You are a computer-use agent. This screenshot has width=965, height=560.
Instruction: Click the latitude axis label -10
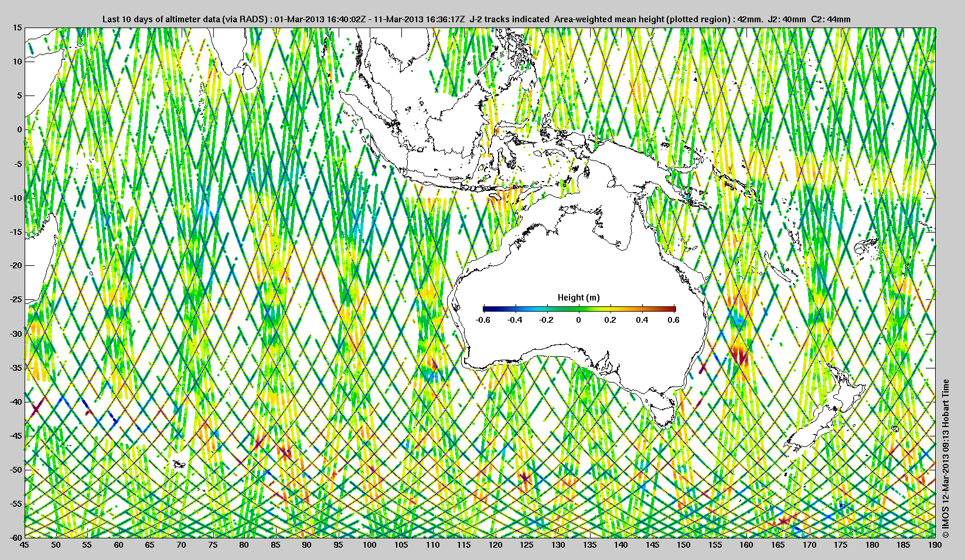16,197
